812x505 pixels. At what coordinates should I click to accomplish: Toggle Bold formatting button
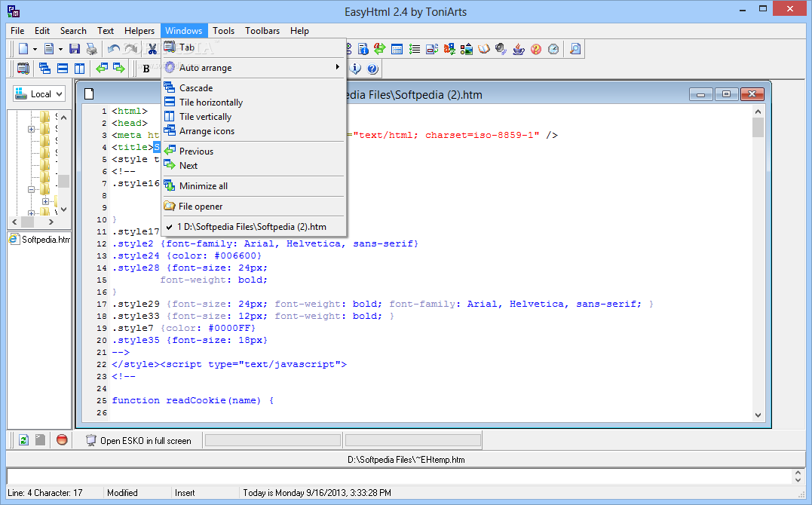coord(146,69)
